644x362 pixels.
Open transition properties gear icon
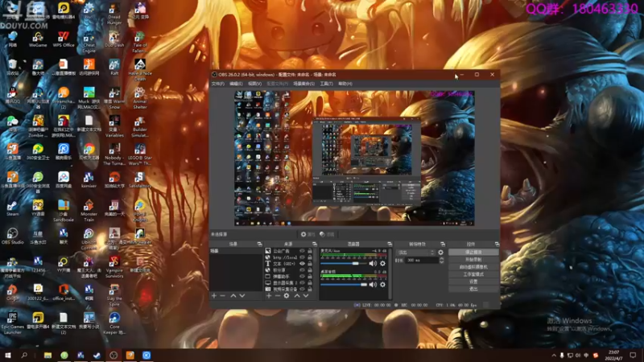click(x=440, y=253)
